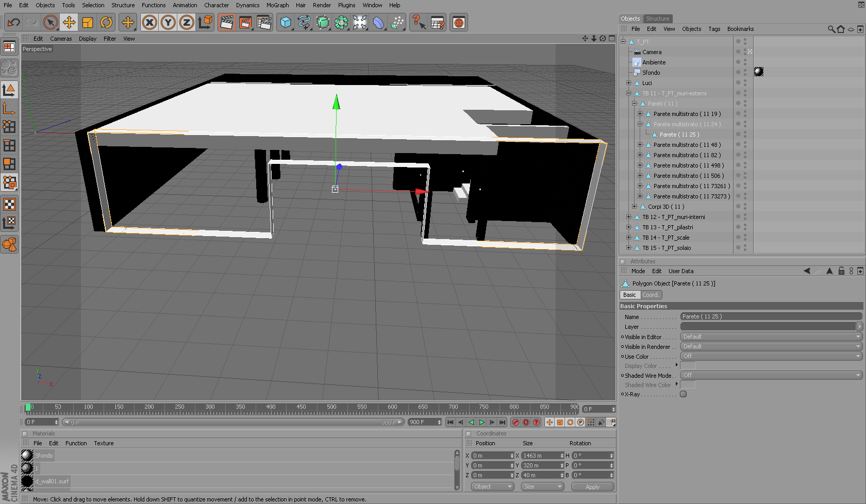Go to the end of animation
Screen dimensions: 866x504
coord(503,422)
